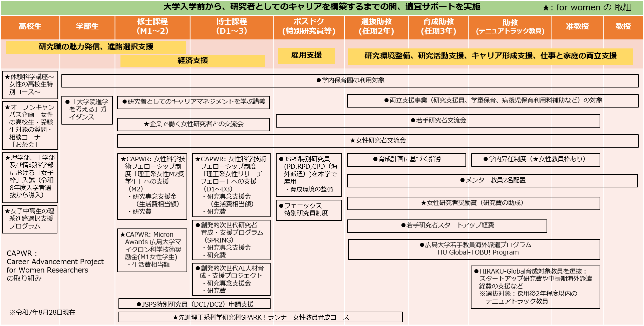Select the 女性研究者奨励賞 box

click(x=473, y=203)
